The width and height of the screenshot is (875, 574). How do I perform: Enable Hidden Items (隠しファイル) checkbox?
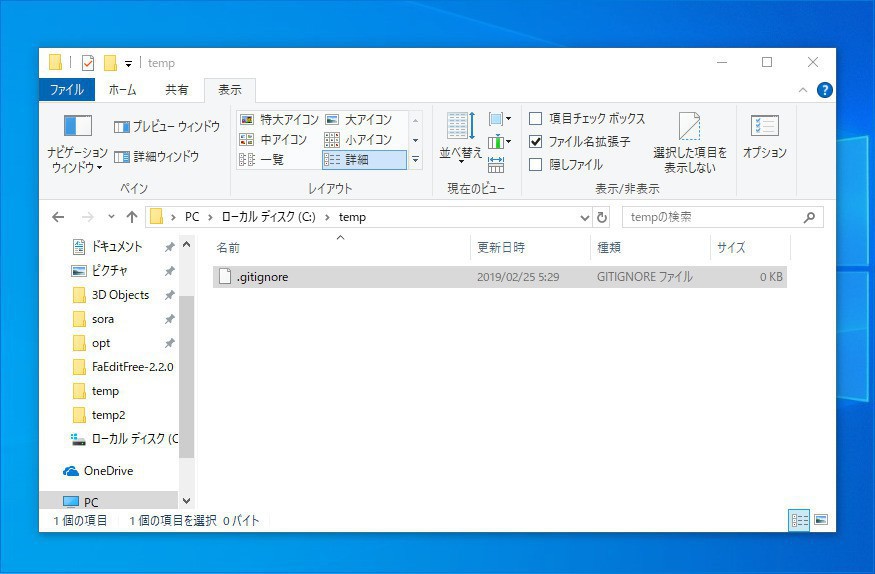[536, 165]
